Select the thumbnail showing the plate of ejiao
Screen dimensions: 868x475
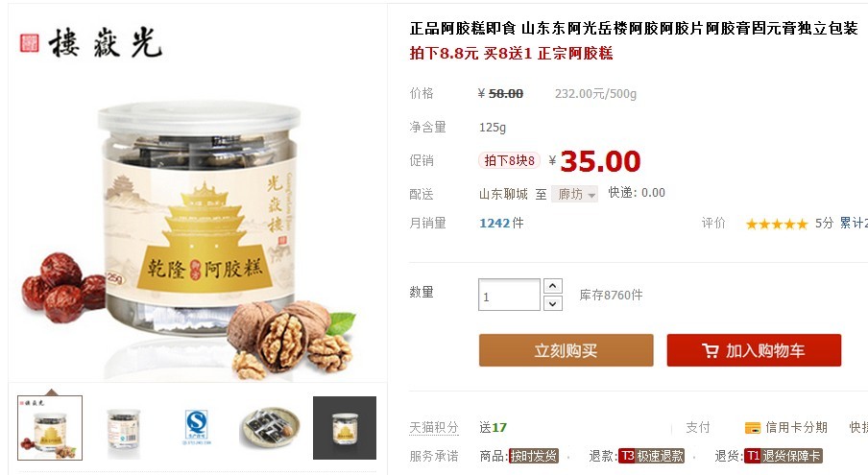click(x=271, y=428)
